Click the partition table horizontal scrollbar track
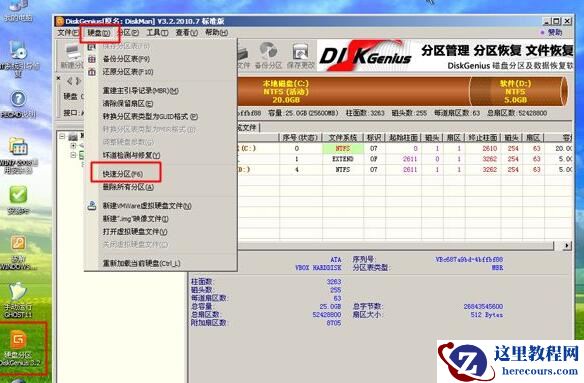This screenshot has width=584, height=383. [x=396, y=246]
